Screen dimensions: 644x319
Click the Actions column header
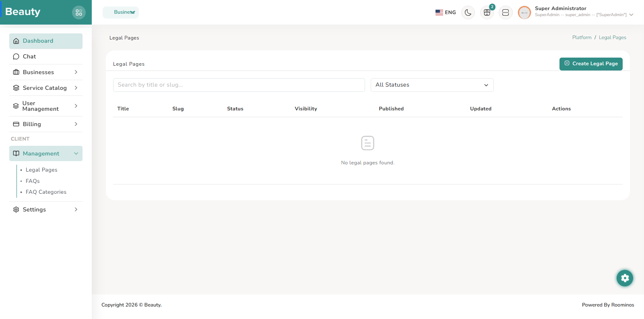[x=561, y=109]
